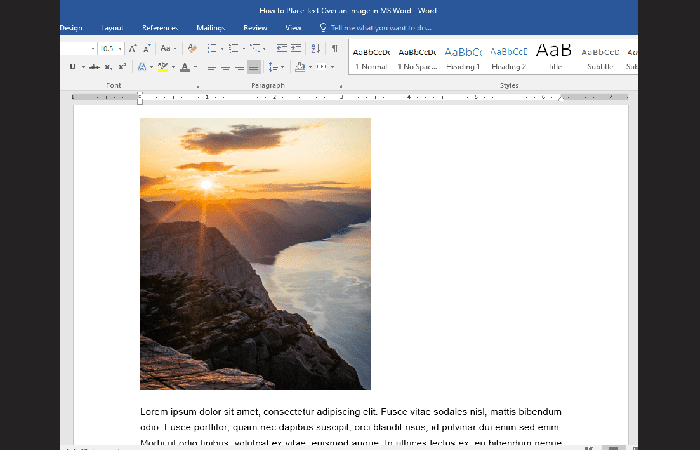The height and width of the screenshot is (450, 700).
Task: Open the References tab
Action: pos(160,28)
